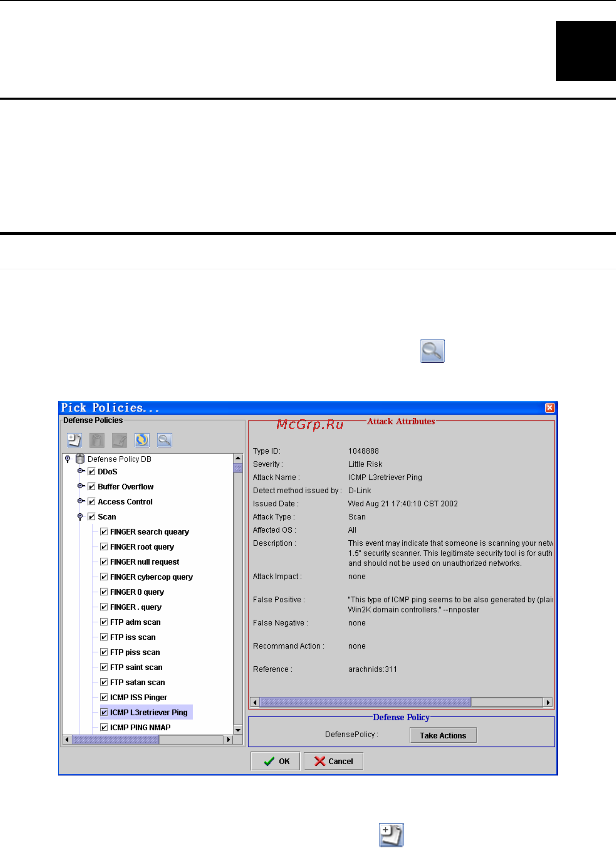Image resolution: width=616 pixels, height=848 pixels.
Task: Select FTP iss scan policy
Action: click(133, 637)
